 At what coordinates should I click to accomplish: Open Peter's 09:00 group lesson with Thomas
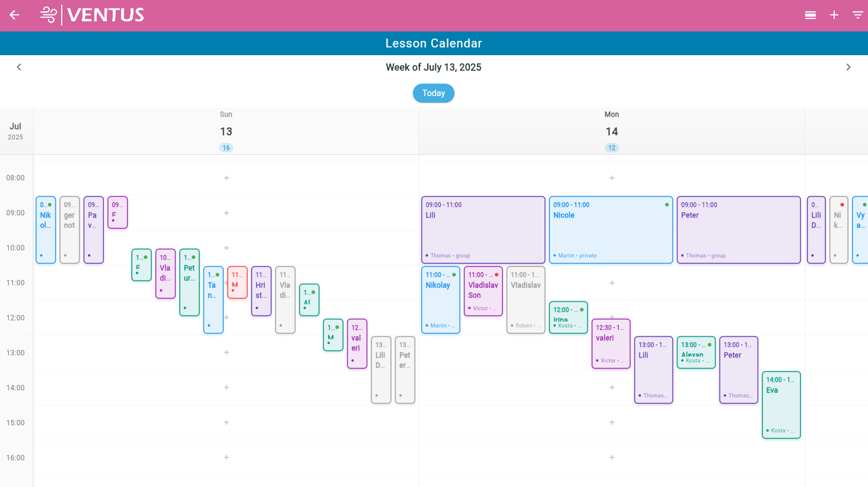click(738, 230)
